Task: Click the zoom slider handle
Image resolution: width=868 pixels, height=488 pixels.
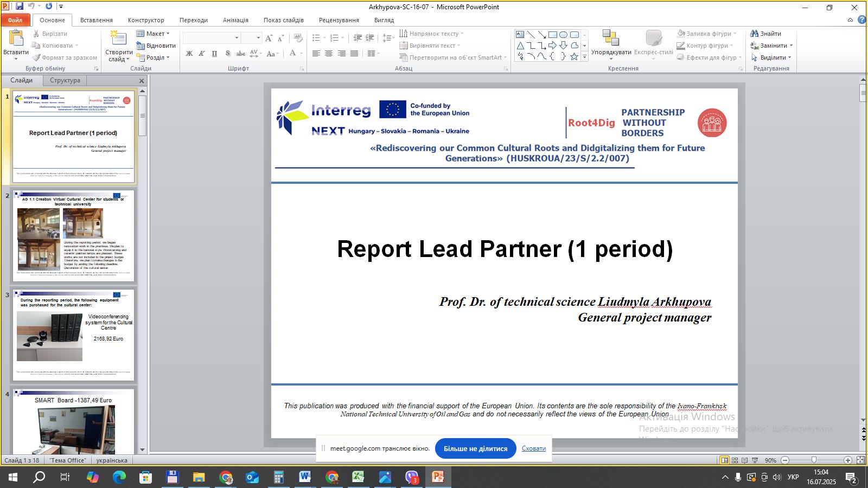Action: point(814,460)
